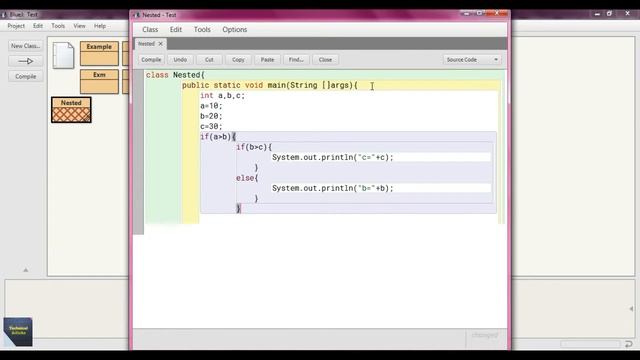The image size is (640, 360).
Task: Open the Source Code view dropdown
Action: pyautogui.click(x=472, y=60)
